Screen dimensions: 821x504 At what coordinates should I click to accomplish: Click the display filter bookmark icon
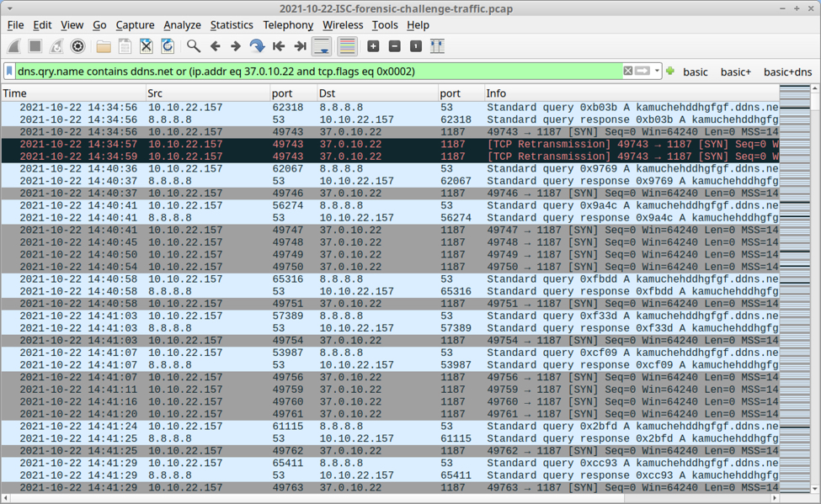coord(10,72)
